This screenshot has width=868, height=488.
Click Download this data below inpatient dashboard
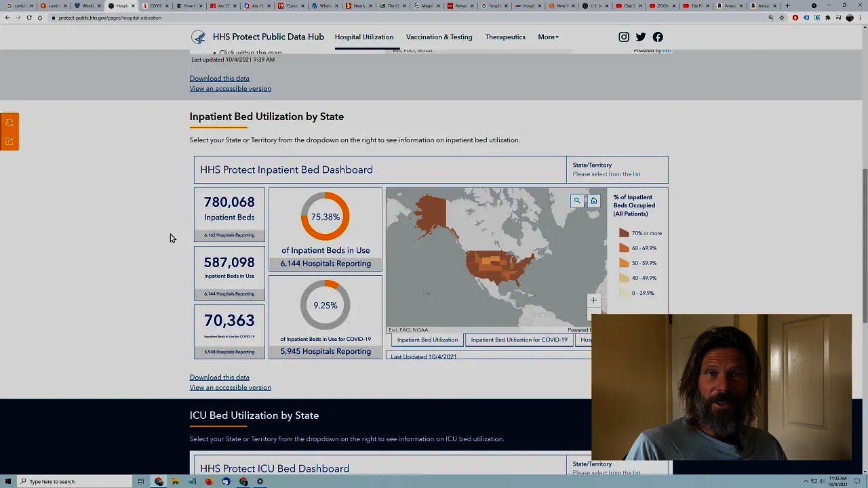219,377
